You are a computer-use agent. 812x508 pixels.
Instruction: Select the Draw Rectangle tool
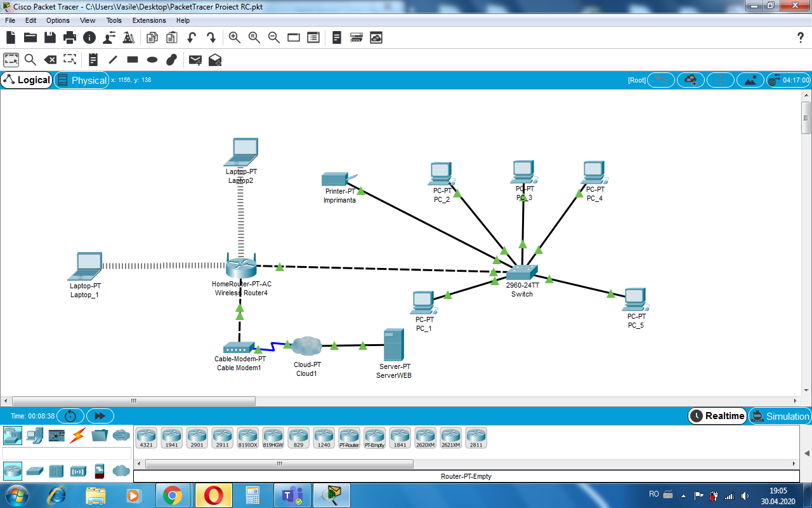tap(133, 60)
